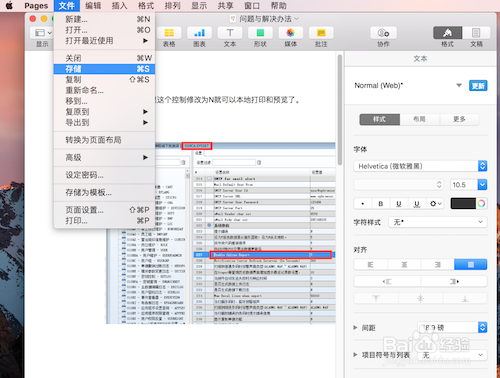Choose 新建... from the file menu
This screenshot has width=500, height=378.
(104, 19)
